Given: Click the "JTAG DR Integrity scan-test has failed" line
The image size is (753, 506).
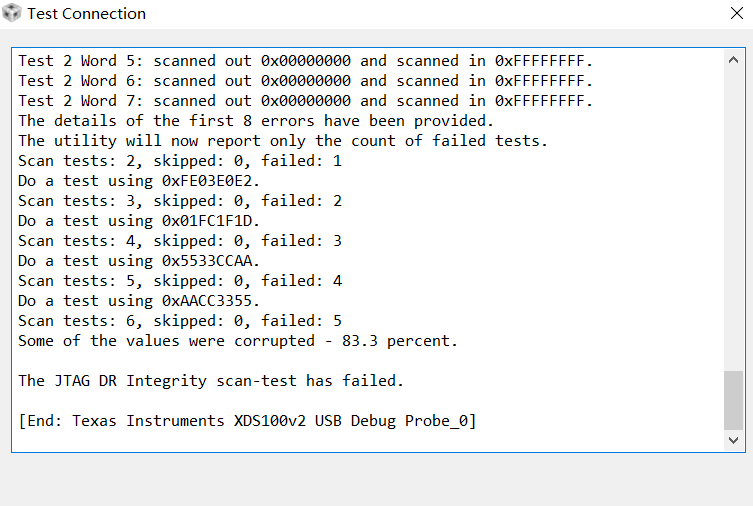Looking at the screenshot, I should coord(210,381).
